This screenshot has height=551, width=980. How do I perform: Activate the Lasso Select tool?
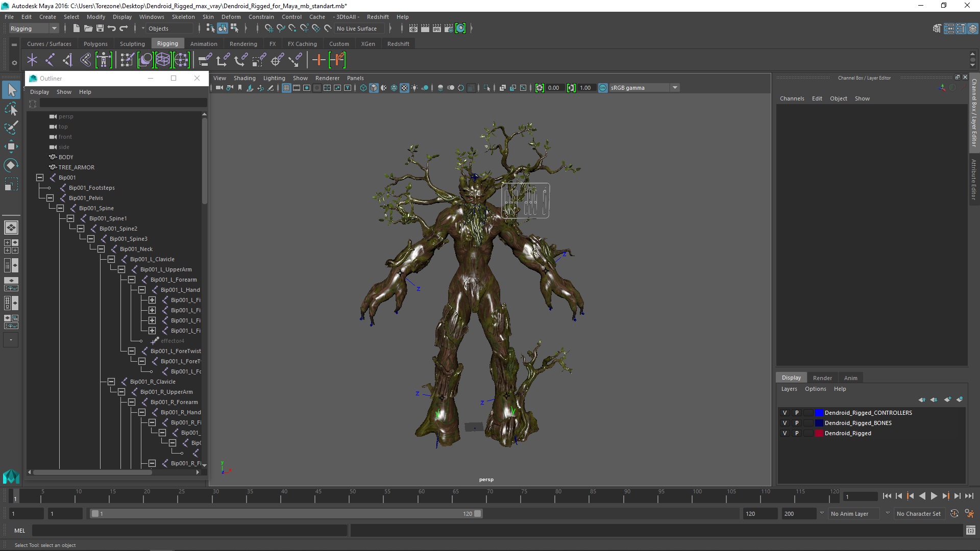(11, 109)
